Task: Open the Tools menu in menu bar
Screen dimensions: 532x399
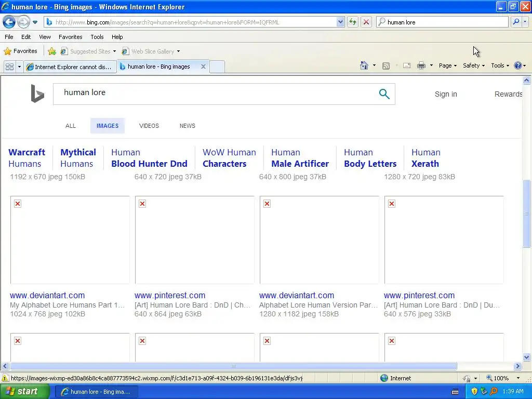Action: click(97, 37)
